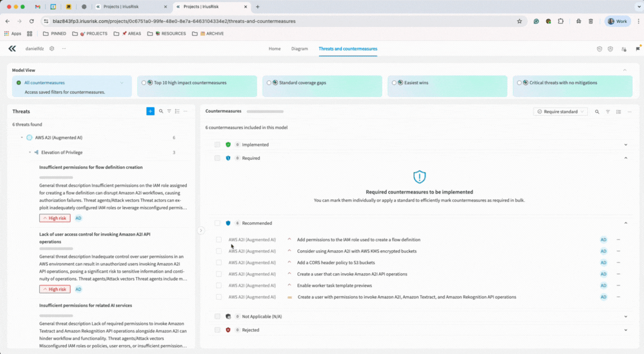Open the Threats panel filter icon

169,111
